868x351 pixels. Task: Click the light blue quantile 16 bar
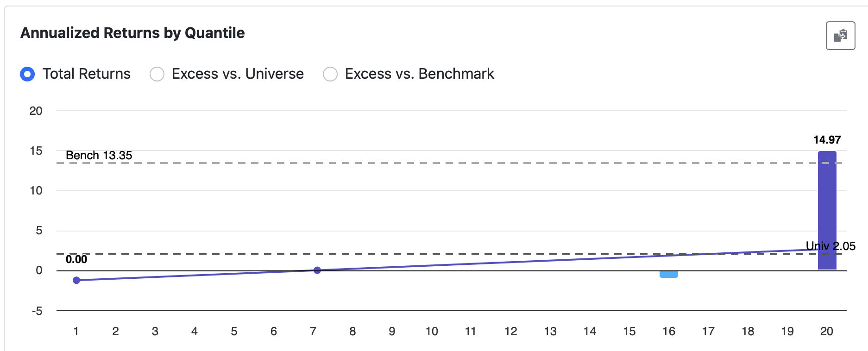668,274
